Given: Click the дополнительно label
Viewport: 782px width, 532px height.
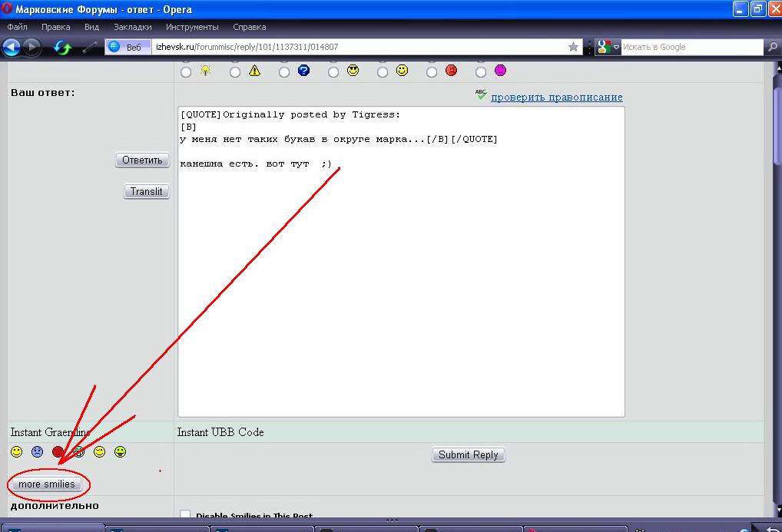Looking at the screenshot, I should [x=55, y=506].
